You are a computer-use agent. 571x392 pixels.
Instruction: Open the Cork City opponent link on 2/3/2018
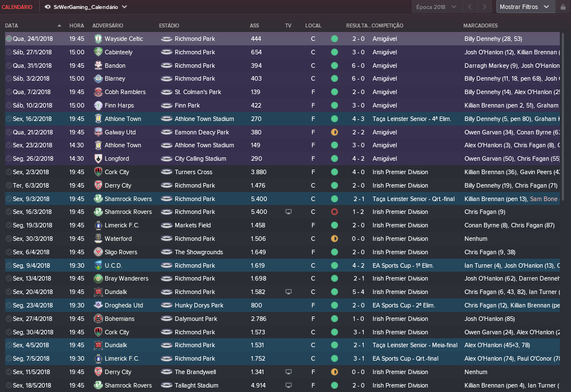117,172
